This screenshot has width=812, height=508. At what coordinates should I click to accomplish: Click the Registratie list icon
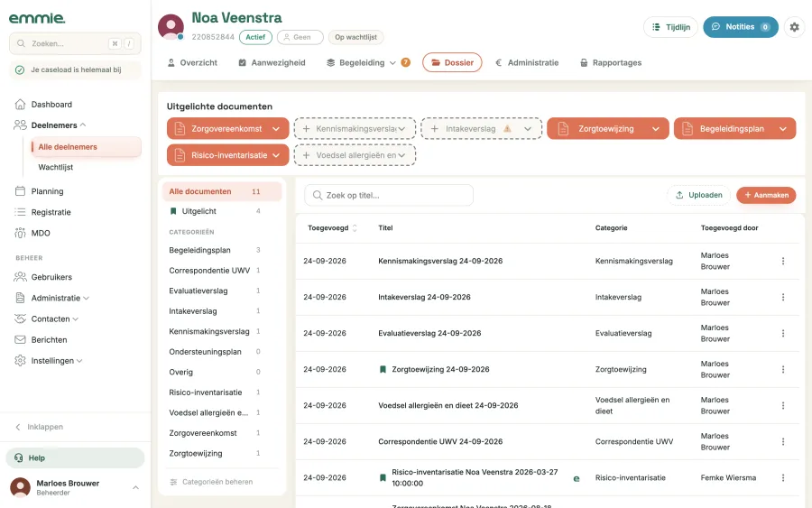tap(20, 212)
